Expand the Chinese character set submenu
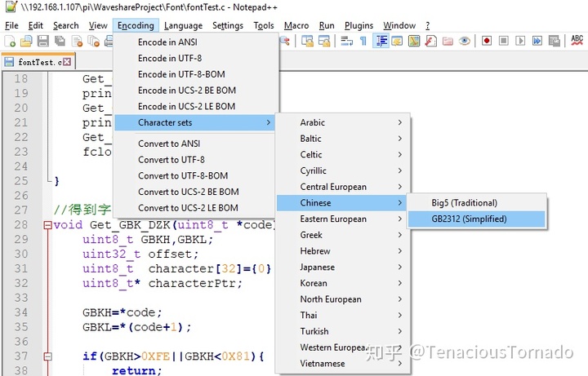Screen dimensions: 588x376 click(342, 203)
